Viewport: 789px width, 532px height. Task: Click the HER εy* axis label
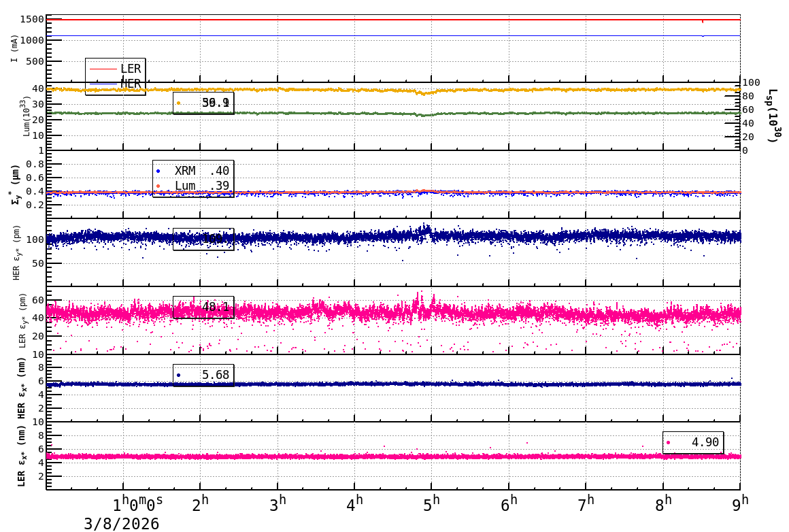pyautogui.click(x=16, y=252)
